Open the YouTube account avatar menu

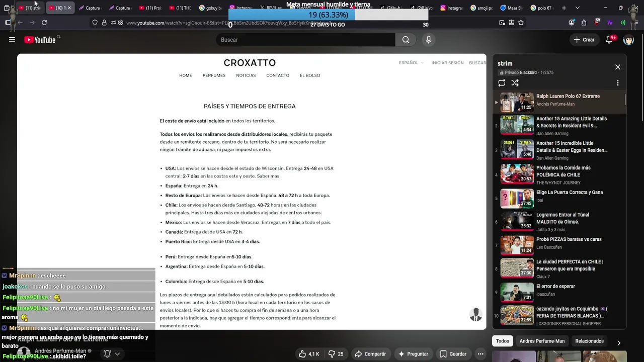coord(628,40)
